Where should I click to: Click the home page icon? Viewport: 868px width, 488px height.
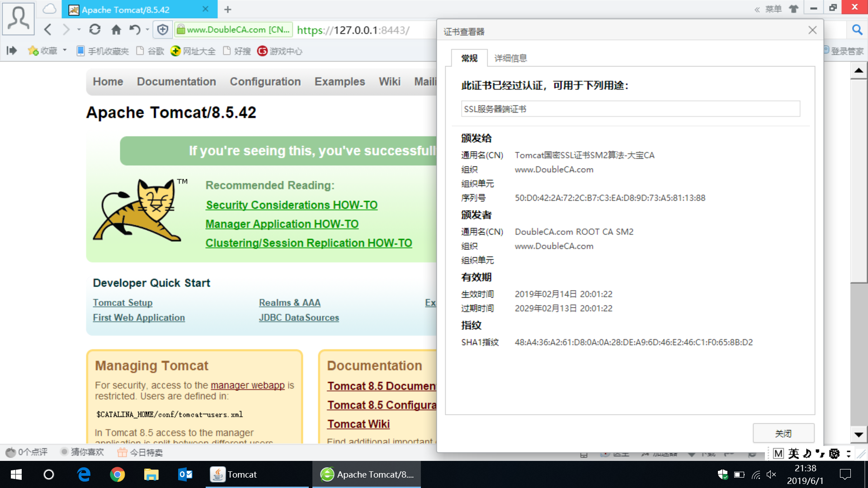coord(116,30)
